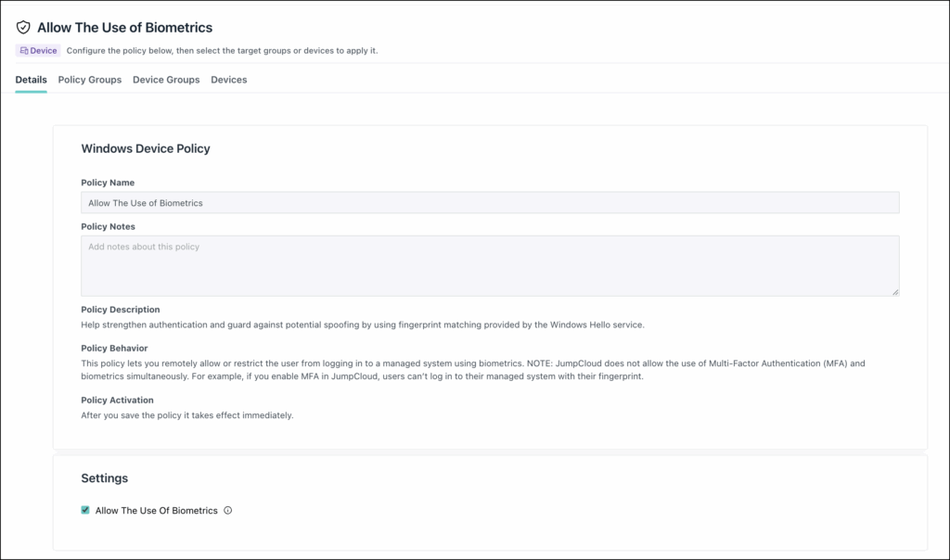Open the info icon next to Allow The Use Of Biometrics
Image resolution: width=950 pixels, height=560 pixels.
228,510
